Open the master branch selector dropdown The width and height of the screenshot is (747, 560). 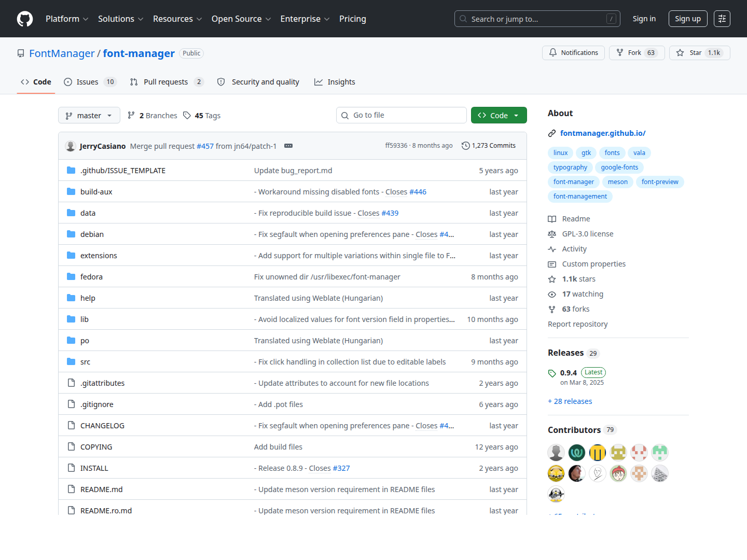[89, 115]
